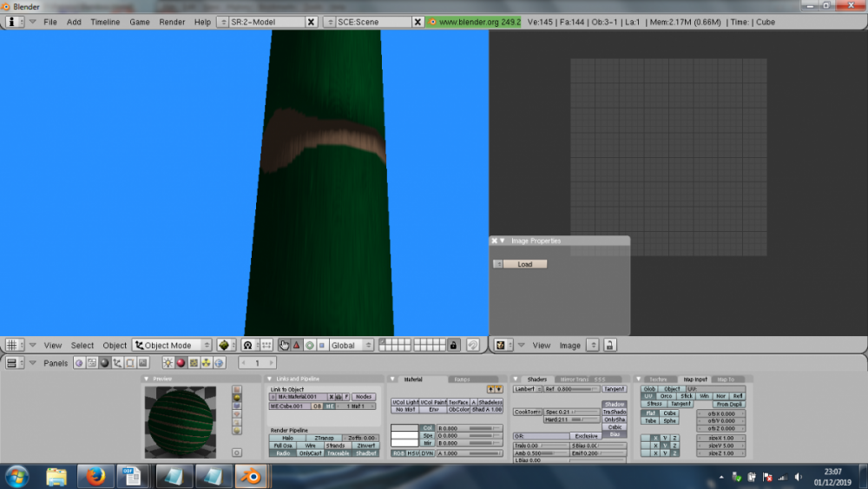Viewport: 868px width, 489px height.
Task: Launch Firefox from the taskbar
Action: [95, 476]
